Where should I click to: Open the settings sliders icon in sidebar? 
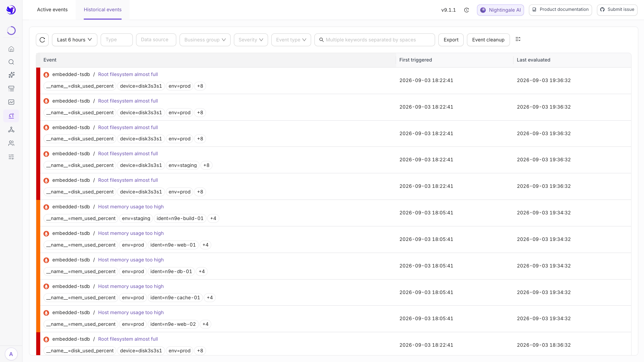point(11,157)
